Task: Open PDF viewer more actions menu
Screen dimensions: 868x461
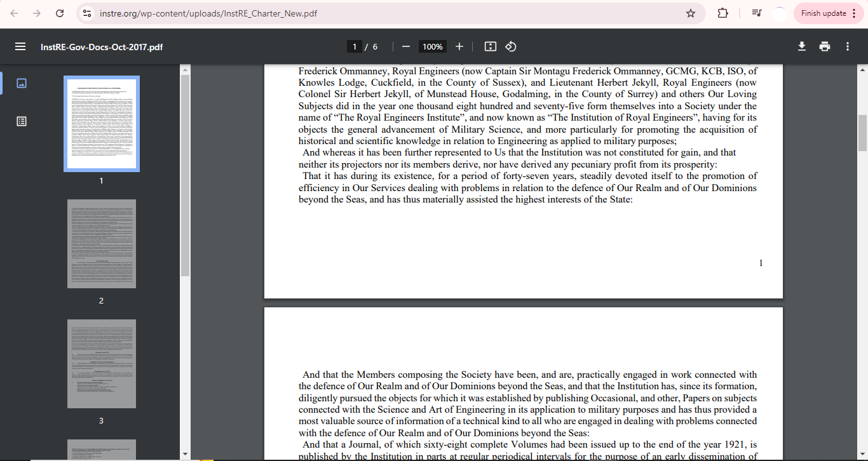Action: pyautogui.click(x=848, y=46)
